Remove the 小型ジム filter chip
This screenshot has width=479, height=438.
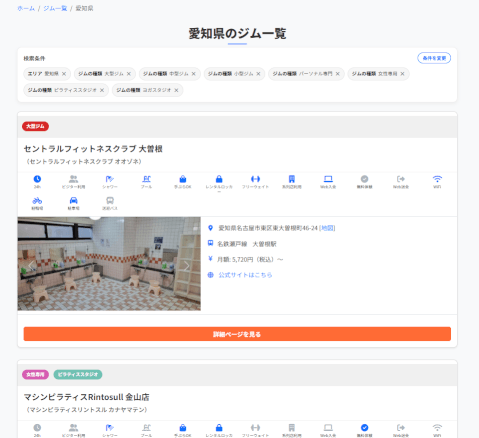pyautogui.click(x=258, y=74)
